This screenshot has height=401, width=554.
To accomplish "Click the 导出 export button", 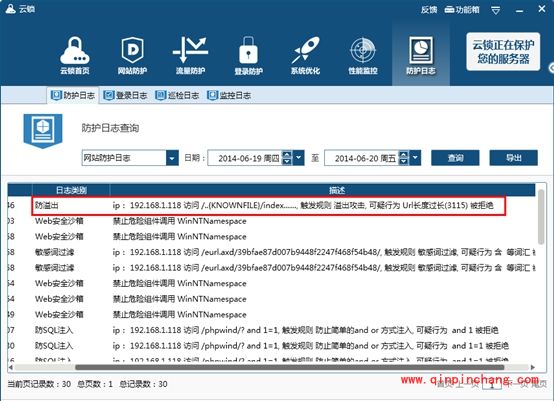I will pos(513,158).
